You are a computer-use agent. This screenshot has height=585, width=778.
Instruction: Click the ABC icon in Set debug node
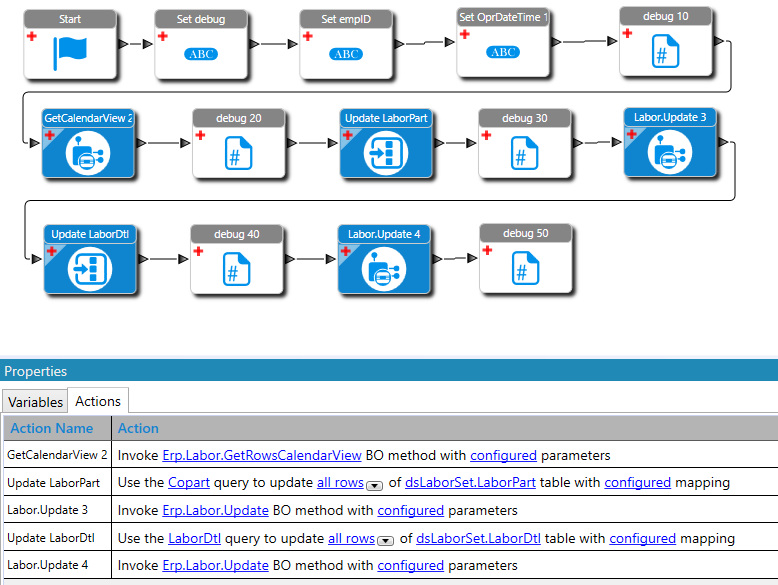[201, 54]
